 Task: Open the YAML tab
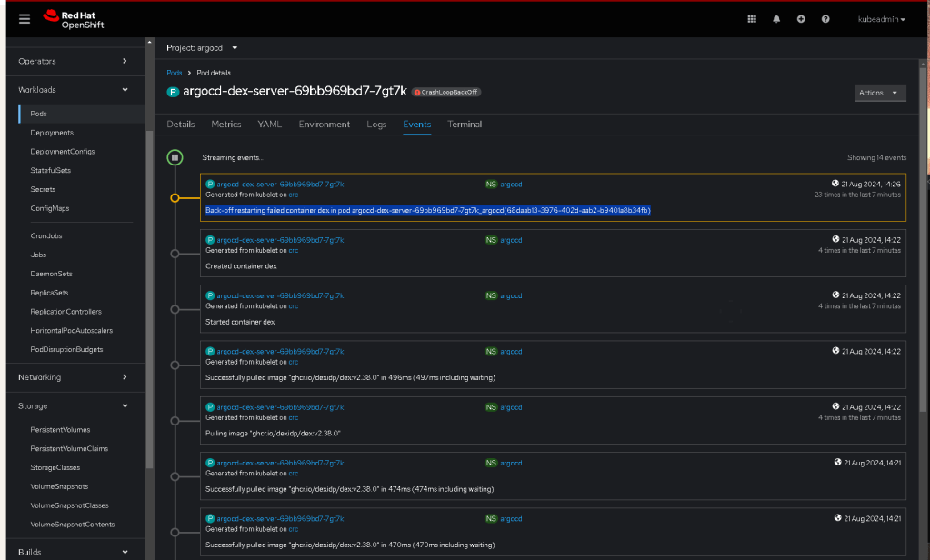tap(269, 124)
